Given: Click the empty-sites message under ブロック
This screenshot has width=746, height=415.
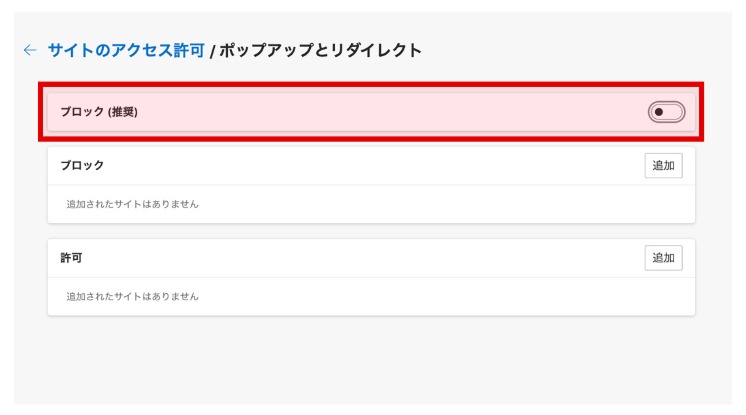Looking at the screenshot, I should pos(132,204).
